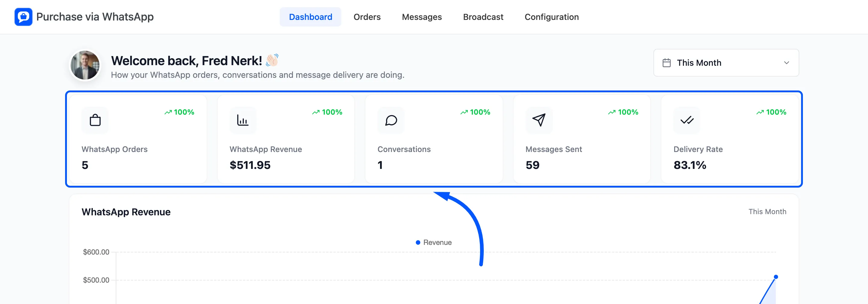
Task: Go to the Messages tab
Action: pyautogui.click(x=422, y=17)
